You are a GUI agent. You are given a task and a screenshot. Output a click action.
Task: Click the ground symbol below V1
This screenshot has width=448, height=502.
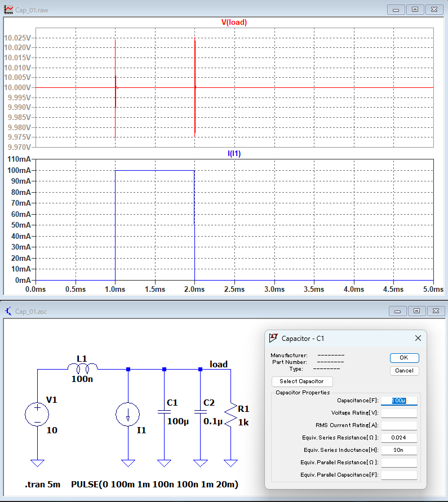37,463
